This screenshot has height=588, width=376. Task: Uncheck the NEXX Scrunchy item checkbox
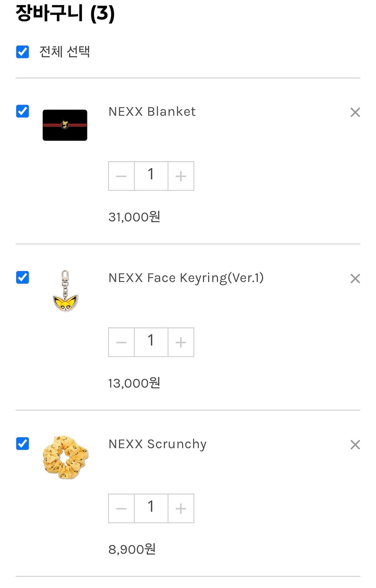23,443
